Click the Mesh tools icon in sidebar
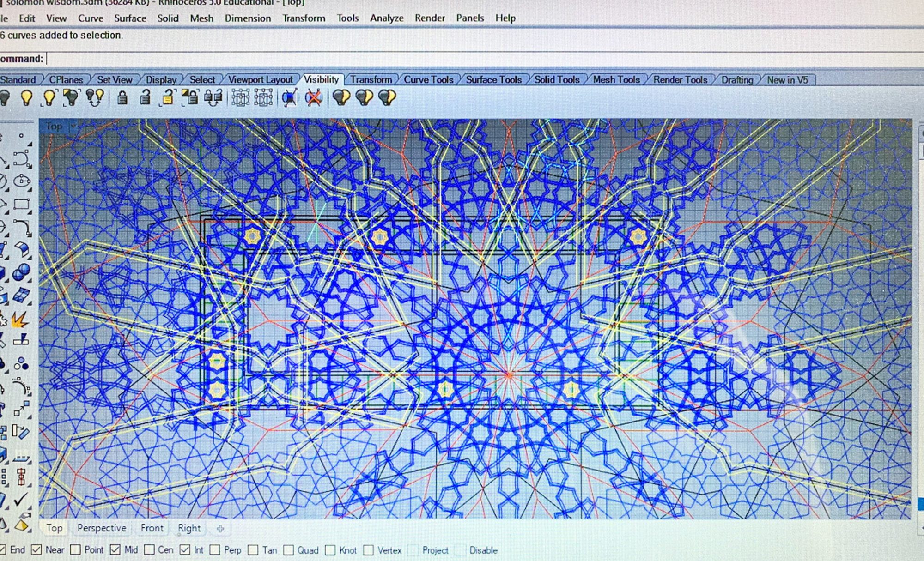924x561 pixels. click(x=22, y=295)
